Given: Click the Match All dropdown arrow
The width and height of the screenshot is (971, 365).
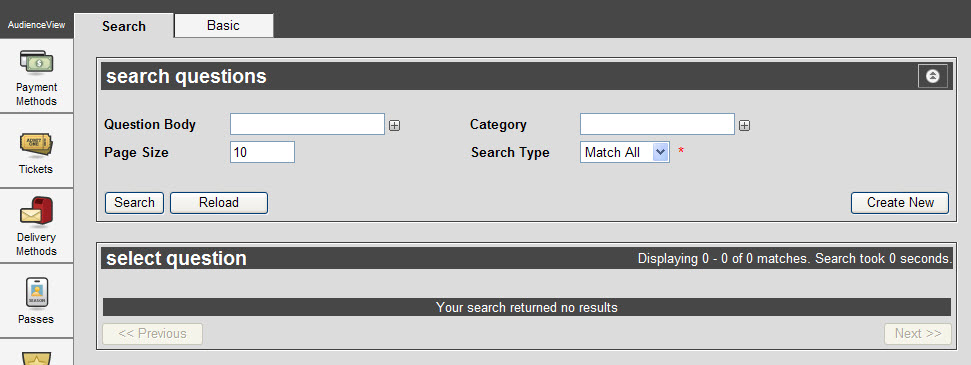Looking at the screenshot, I should 661,152.
